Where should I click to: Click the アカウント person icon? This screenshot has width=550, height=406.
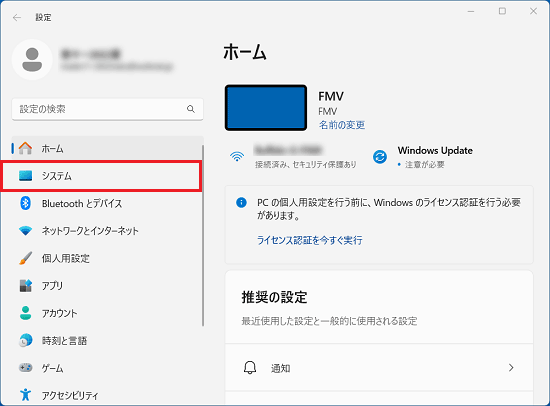(x=25, y=313)
